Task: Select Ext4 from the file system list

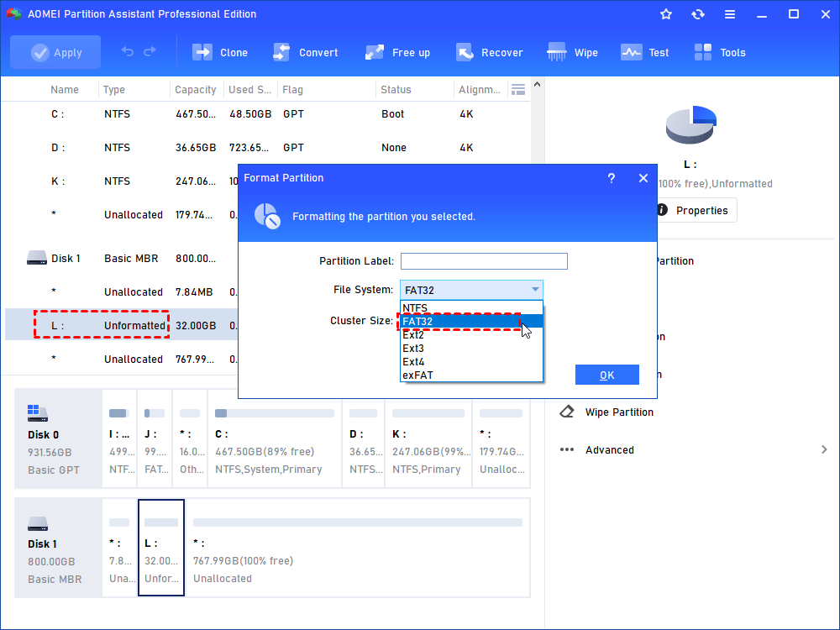Action: (x=471, y=361)
